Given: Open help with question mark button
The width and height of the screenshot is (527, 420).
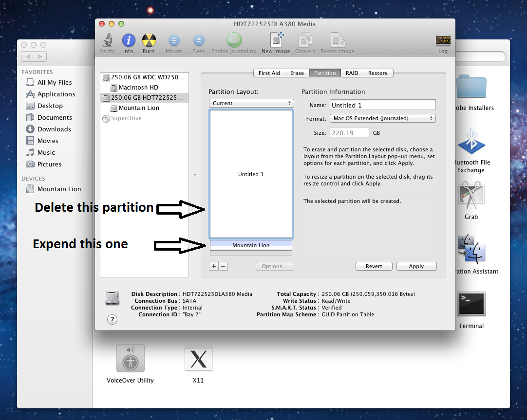Looking at the screenshot, I should [x=112, y=320].
